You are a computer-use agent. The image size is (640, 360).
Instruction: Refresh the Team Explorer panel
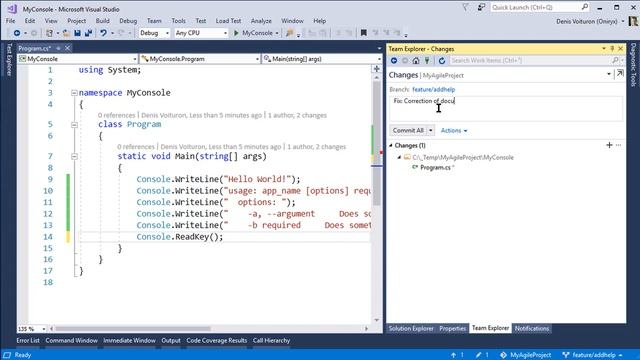tap(442, 60)
